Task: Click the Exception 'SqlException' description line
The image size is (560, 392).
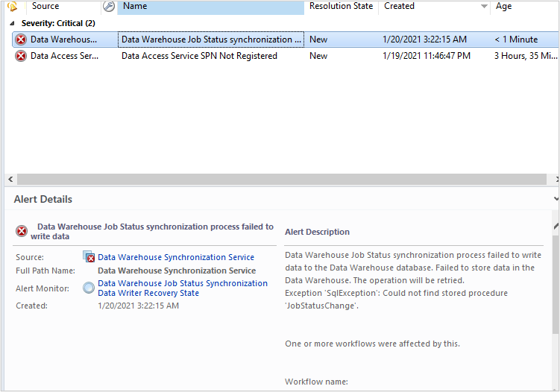Action: (x=396, y=293)
